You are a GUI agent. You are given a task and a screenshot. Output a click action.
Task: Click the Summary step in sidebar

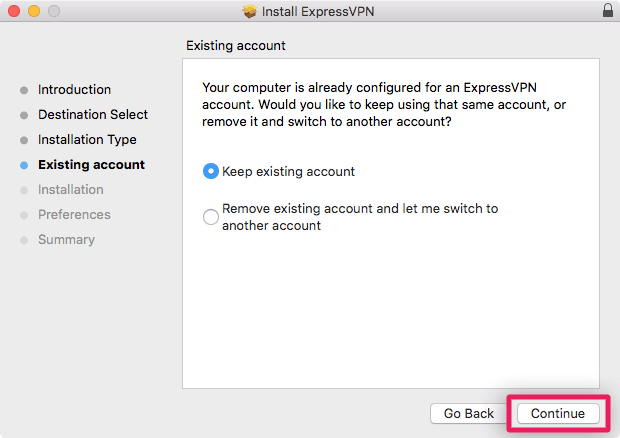(66, 240)
